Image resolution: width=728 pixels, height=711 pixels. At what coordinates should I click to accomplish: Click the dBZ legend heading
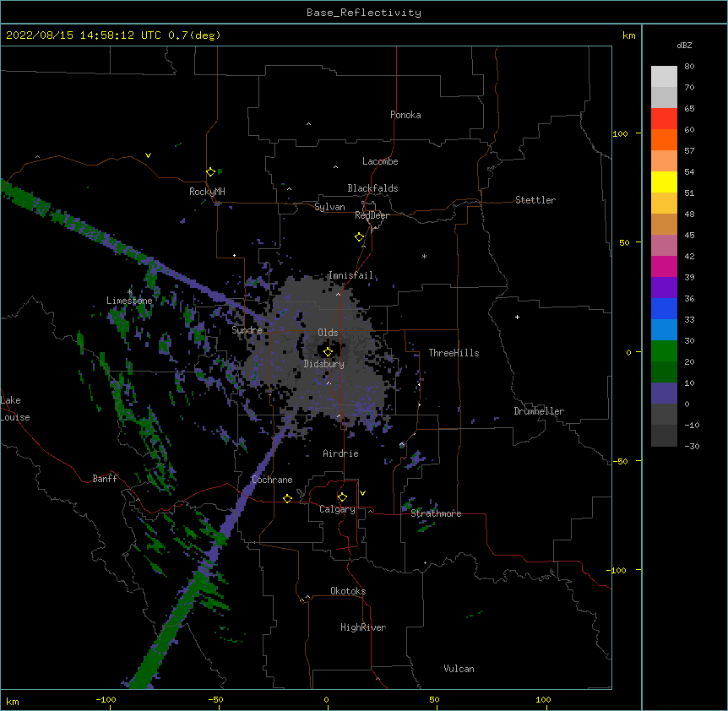pyautogui.click(x=684, y=46)
